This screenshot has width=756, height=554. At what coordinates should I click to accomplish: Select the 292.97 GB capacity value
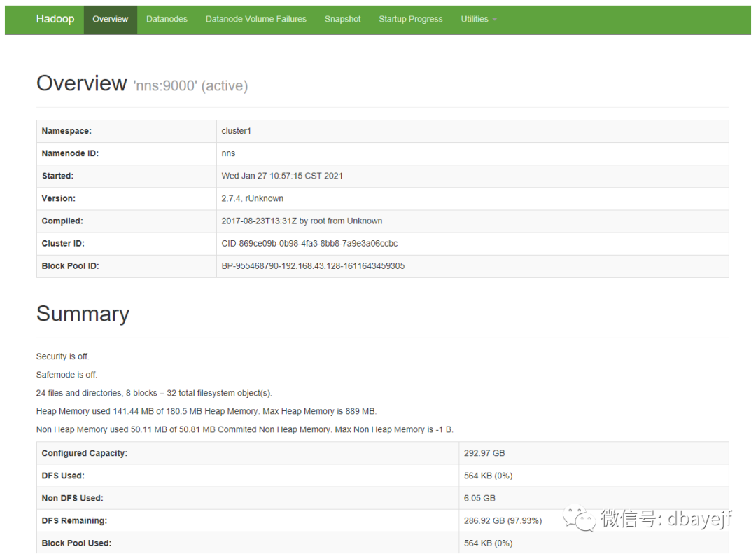(484, 454)
